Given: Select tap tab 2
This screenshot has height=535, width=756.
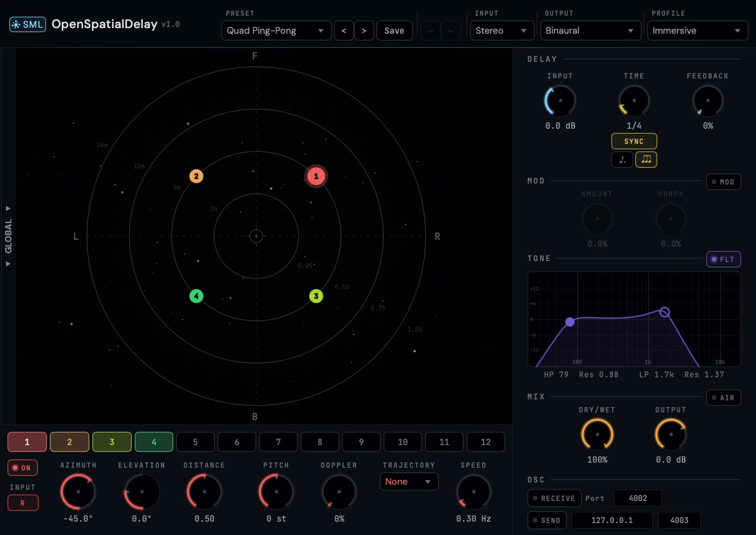Looking at the screenshot, I should [x=70, y=442].
